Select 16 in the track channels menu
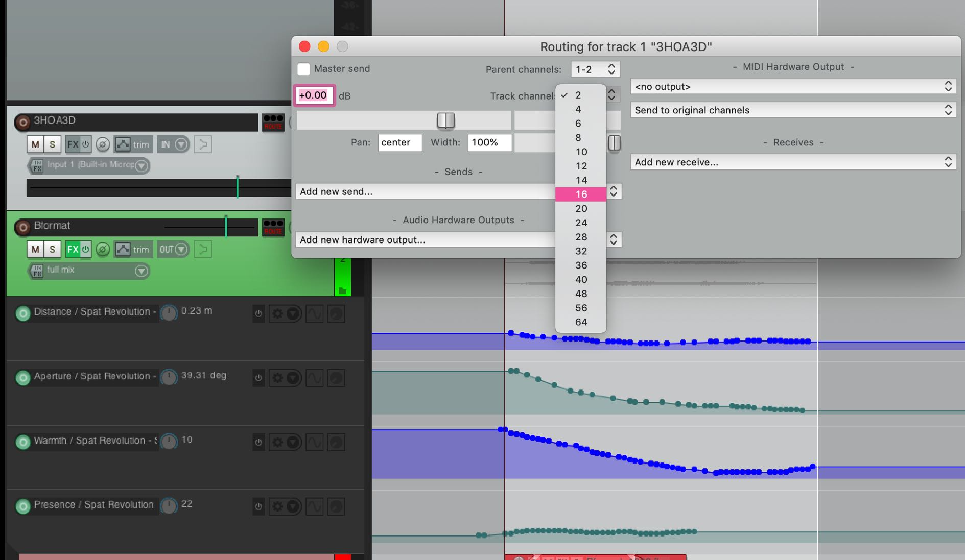 [581, 194]
